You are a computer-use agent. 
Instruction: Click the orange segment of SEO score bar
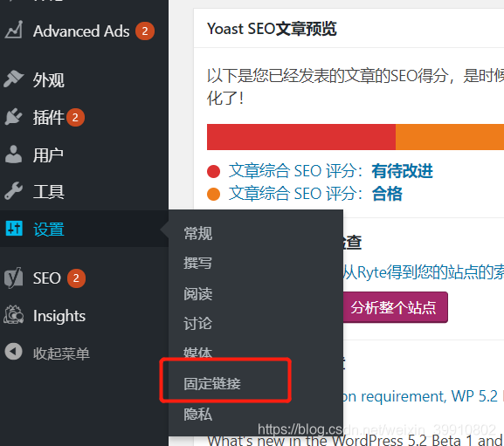pos(450,137)
